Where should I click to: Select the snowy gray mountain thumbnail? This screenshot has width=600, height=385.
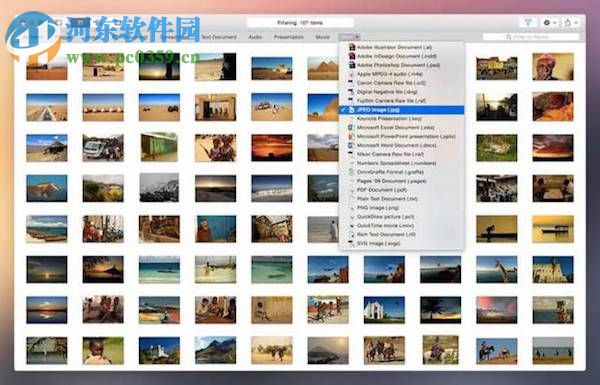coord(159,188)
